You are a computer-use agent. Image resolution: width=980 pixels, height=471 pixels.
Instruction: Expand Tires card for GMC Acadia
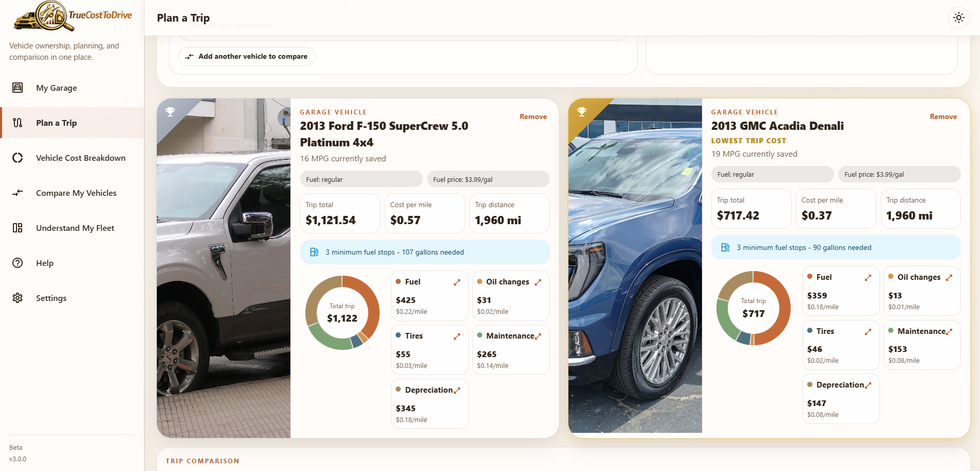[868, 331]
